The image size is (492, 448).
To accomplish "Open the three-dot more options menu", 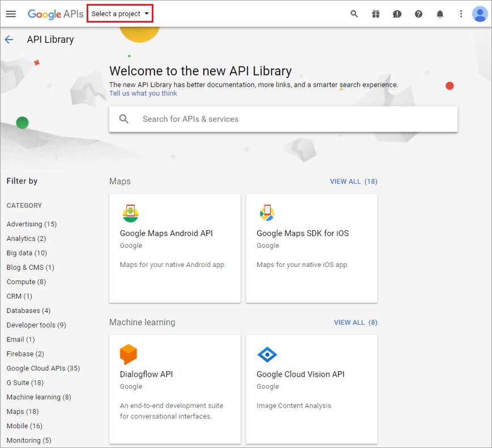I will (x=461, y=14).
